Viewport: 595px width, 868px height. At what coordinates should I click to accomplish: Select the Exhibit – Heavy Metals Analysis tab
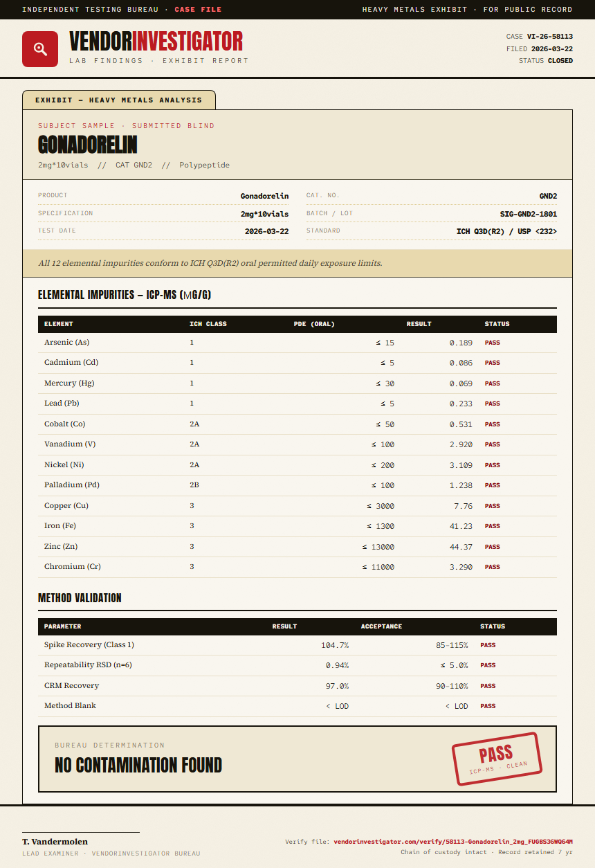tap(119, 100)
